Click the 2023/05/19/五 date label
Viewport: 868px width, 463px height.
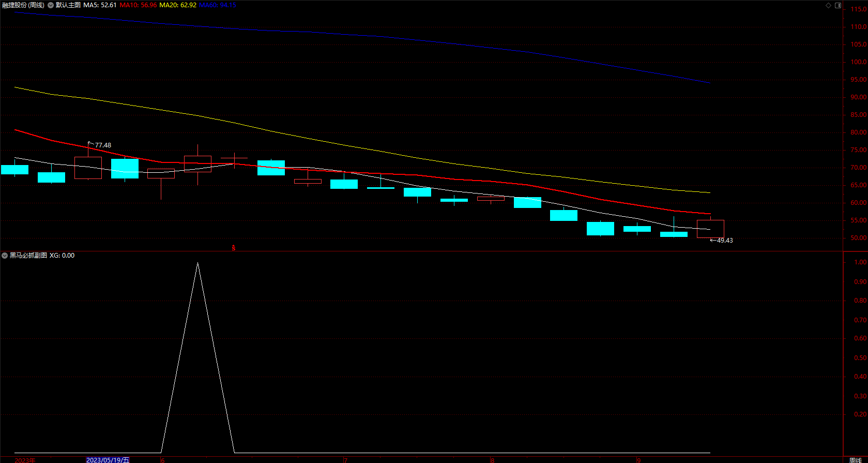click(108, 460)
